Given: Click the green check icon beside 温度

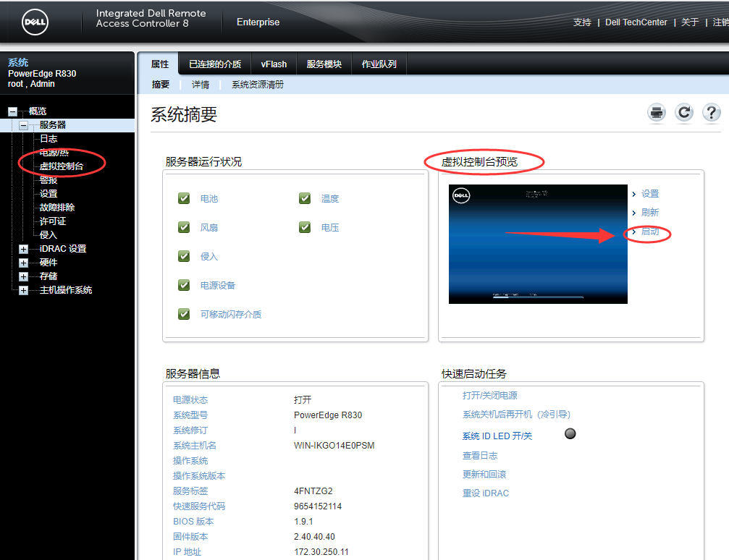Looking at the screenshot, I should point(305,198).
